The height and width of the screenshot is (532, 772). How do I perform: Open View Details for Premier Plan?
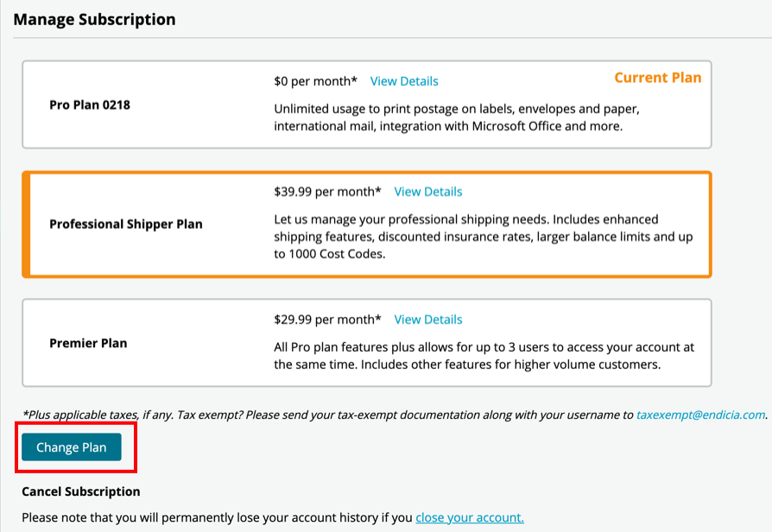(428, 319)
